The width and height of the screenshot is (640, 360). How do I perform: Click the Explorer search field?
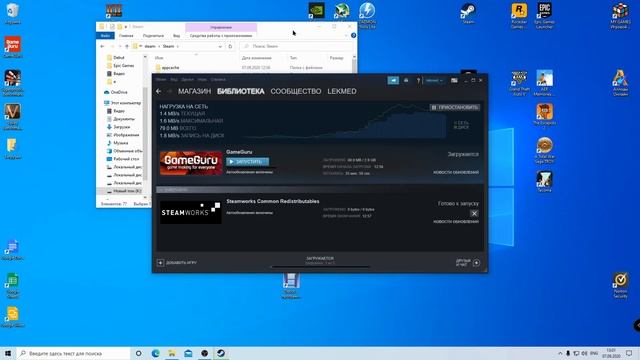coord(296,47)
